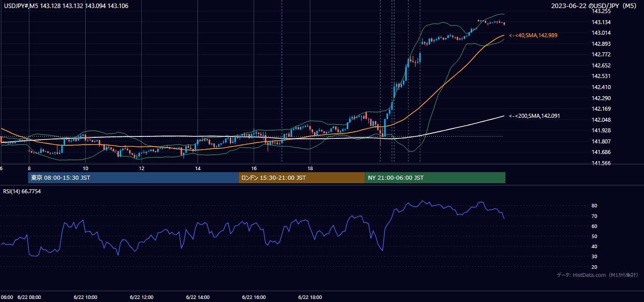Screen dimensions: 644x302
Task: Click the bottom date label 6/22 08:00
Action: point(29,297)
